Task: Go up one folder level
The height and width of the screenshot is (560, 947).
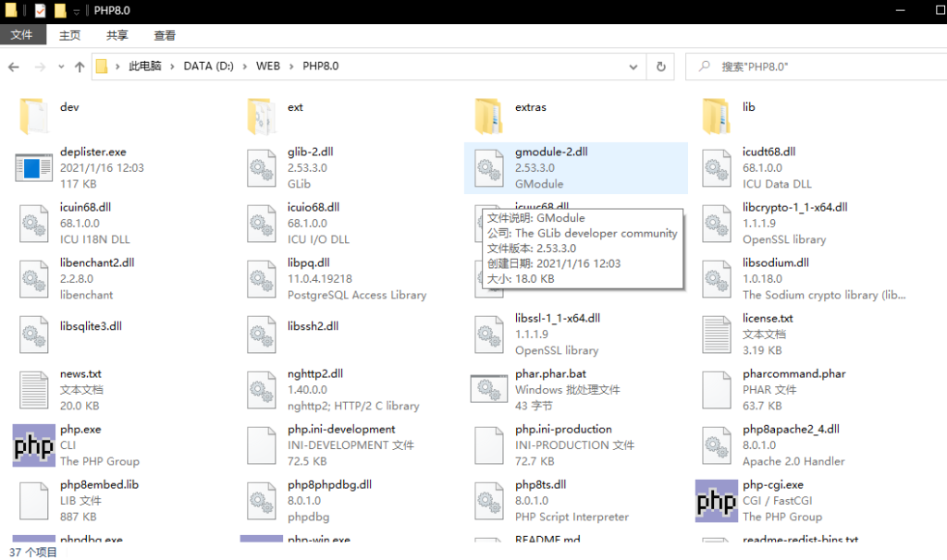Action: [x=80, y=67]
